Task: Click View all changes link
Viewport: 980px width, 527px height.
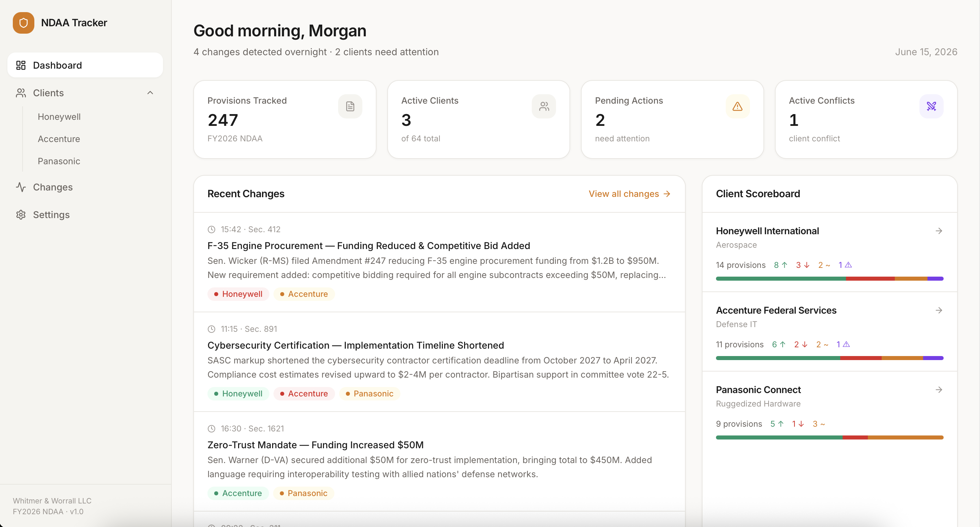Action: pos(629,194)
